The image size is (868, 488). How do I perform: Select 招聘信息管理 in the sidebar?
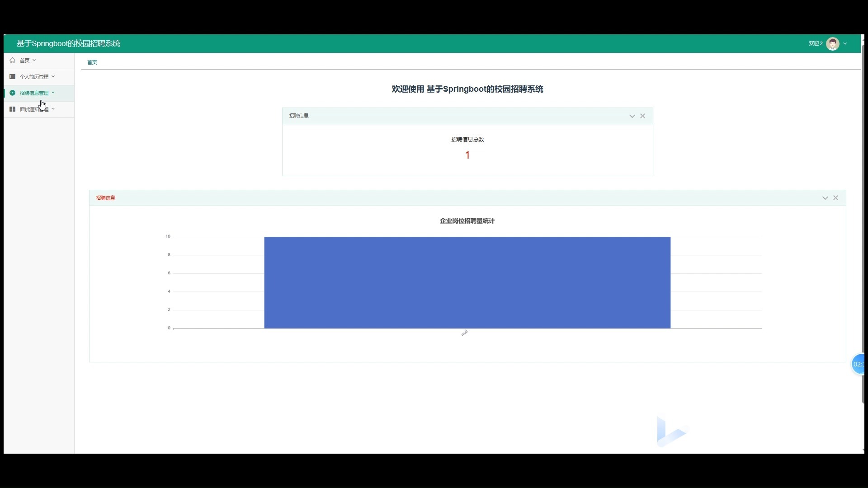(39, 93)
